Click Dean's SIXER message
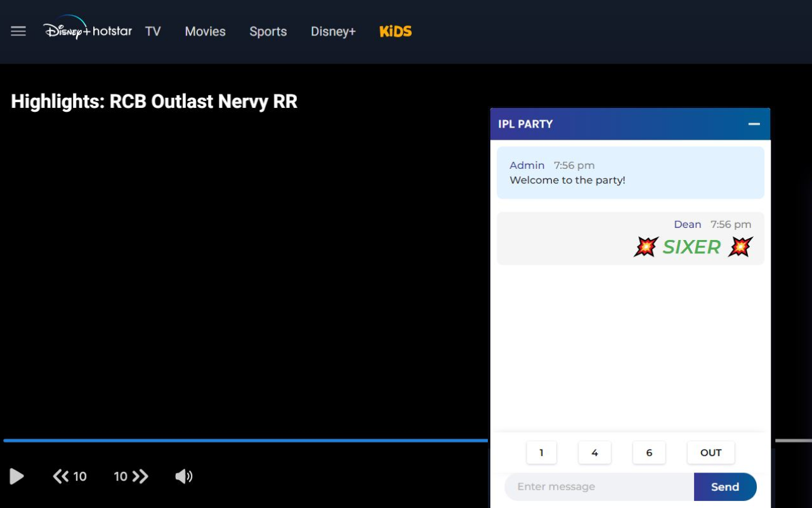 [x=631, y=238]
